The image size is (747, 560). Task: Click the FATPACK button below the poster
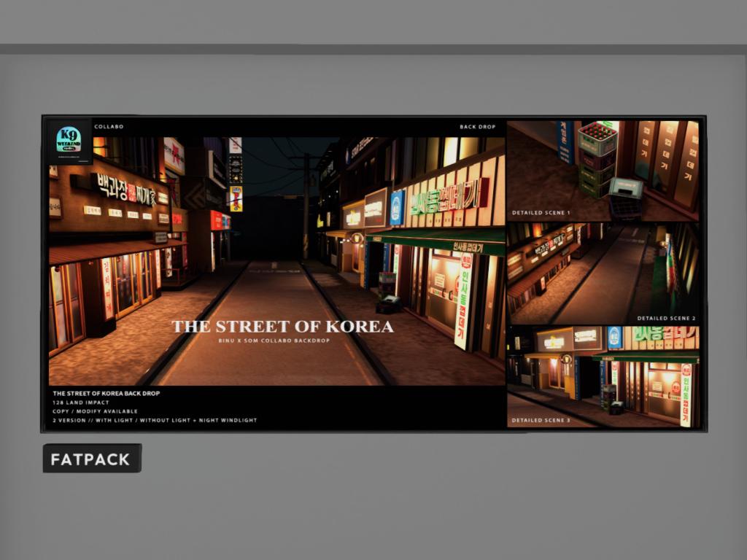91,459
